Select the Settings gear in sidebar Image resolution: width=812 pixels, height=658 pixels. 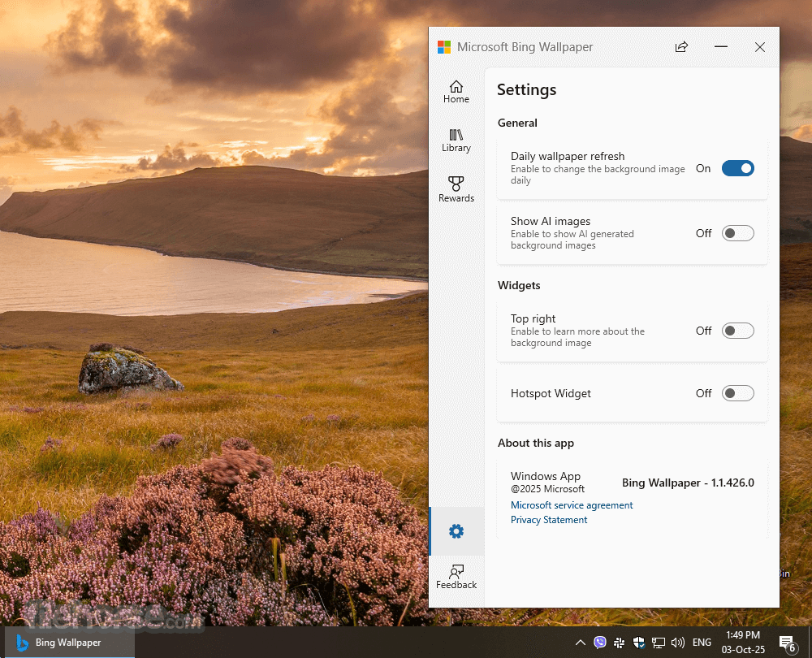pos(456,531)
